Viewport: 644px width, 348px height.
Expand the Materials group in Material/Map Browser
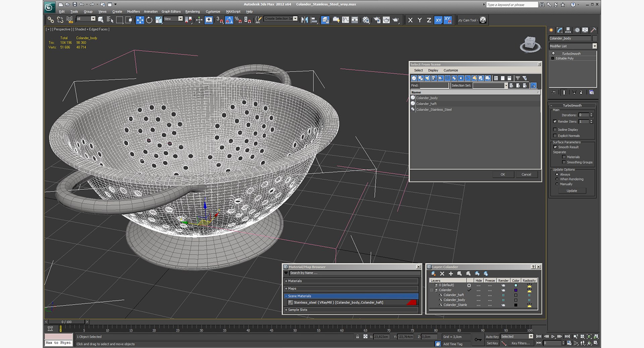coord(352,281)
